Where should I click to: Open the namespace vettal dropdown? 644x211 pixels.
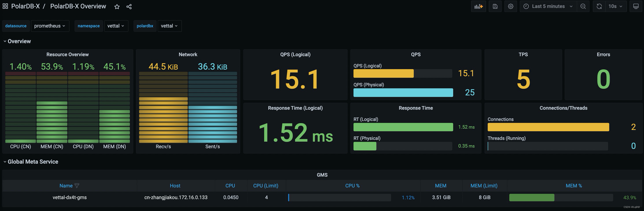pos(116,26)
